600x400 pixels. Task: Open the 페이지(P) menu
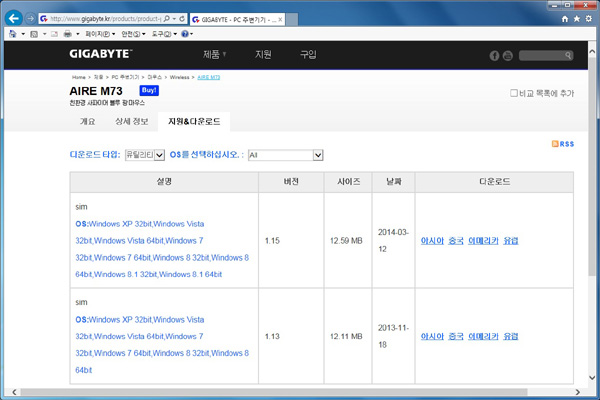point(100,34)
